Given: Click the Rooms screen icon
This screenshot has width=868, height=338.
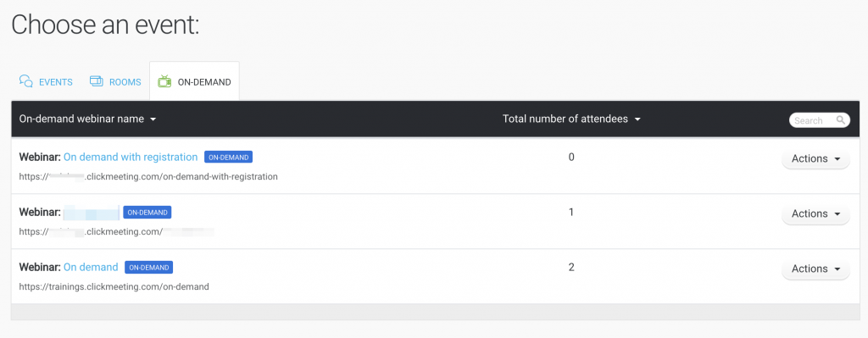Looking at the screenshot, I should coord(97,81).
